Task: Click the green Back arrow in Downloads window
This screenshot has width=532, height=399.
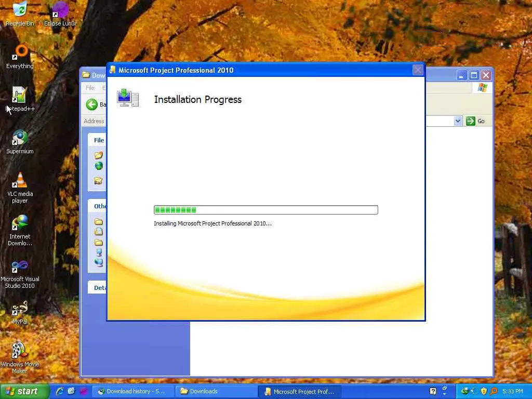Action: [x=91, y=104]
